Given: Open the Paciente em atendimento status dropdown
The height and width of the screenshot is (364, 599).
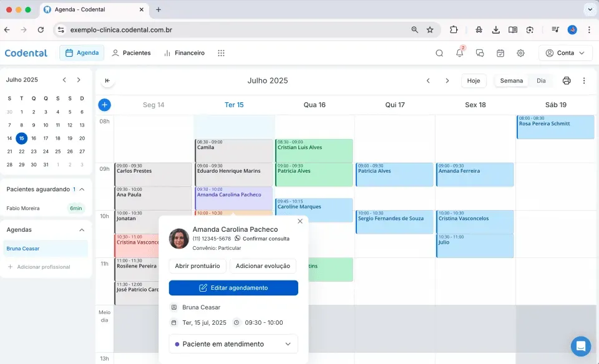Looking at the screenshot, I should click(x=233, y=344).
